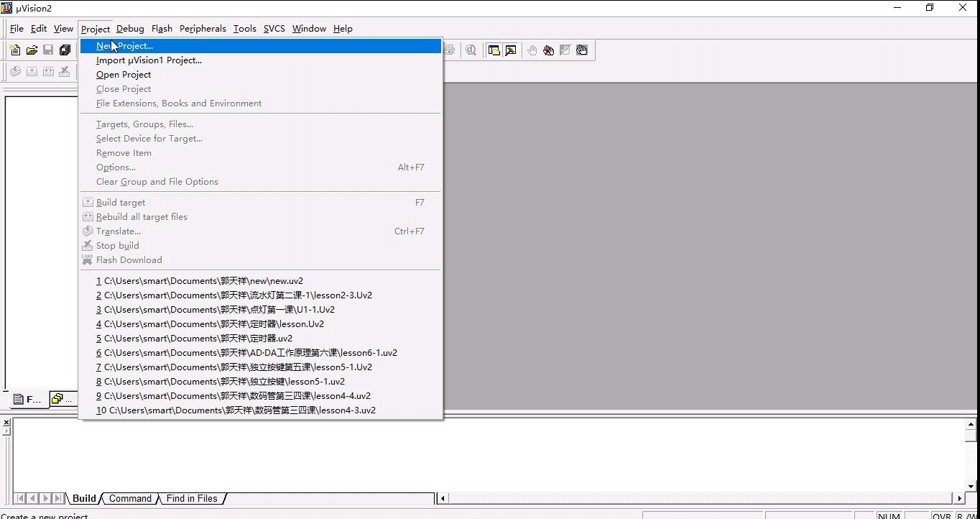Viewport: 980px width, 519px height.
Task: Open the Debug menu
Action: [x=130, y=29]
